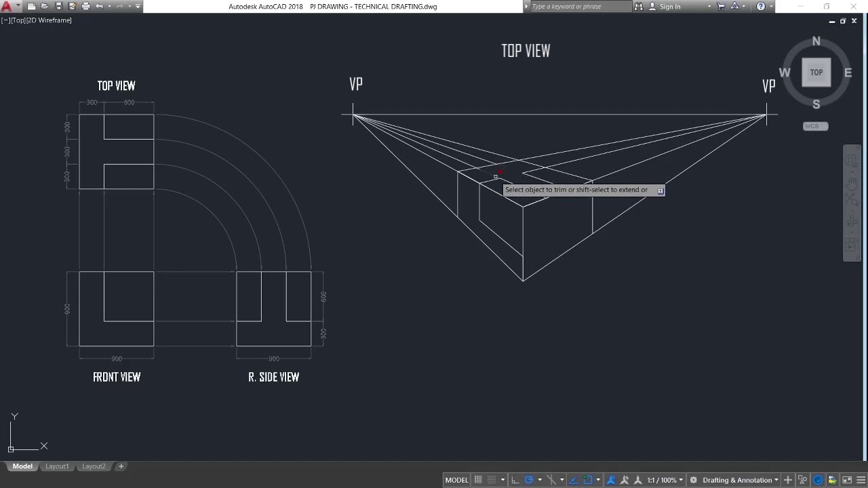Click W on the ViewCube compass
This screenshot has height=488, width=868.
(785, 73)
